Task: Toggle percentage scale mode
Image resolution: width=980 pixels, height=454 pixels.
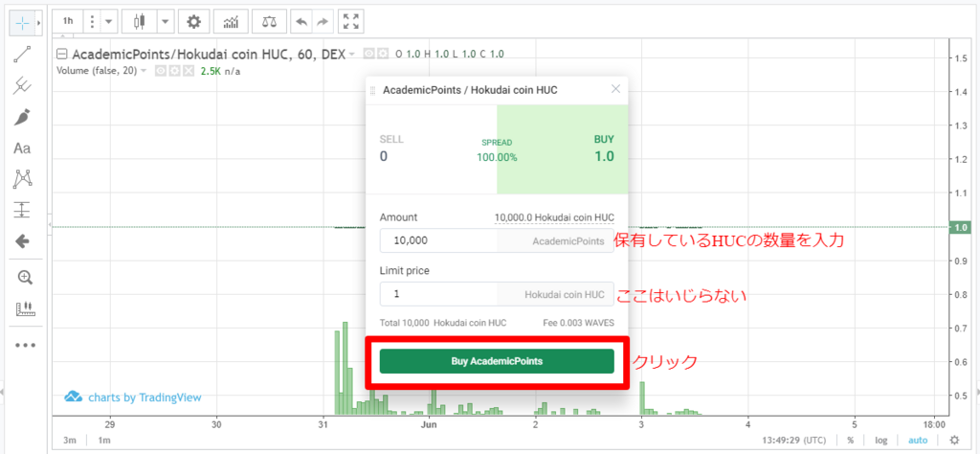Action: point(851,441)
